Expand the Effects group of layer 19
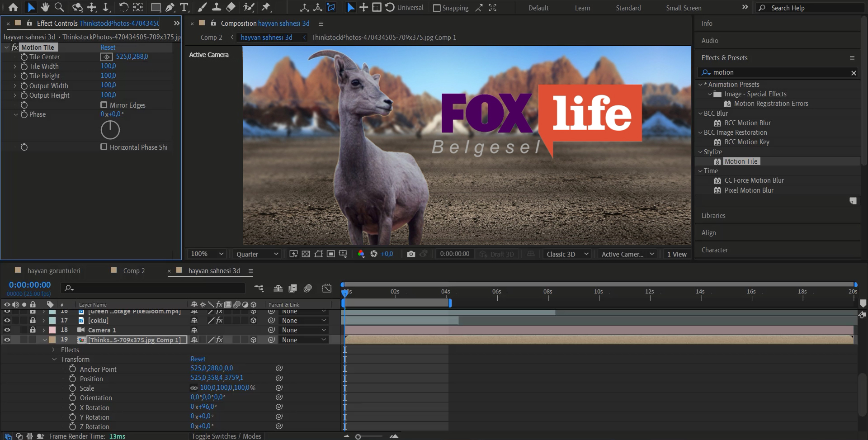Screen dimensions: 868x440 coord(53,350)
